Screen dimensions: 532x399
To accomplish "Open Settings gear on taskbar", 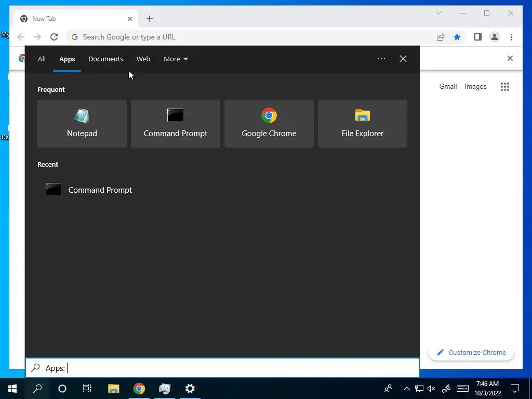I will (x=190, y=389).
